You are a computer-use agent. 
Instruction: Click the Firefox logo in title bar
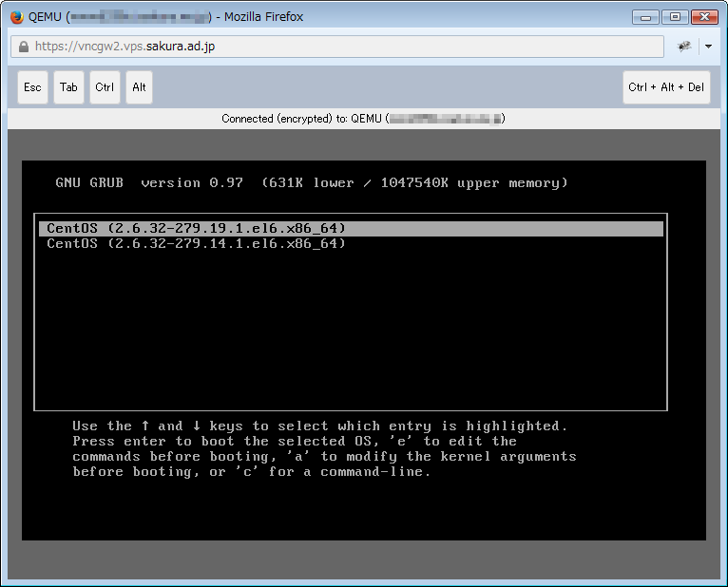click(17, 17)
